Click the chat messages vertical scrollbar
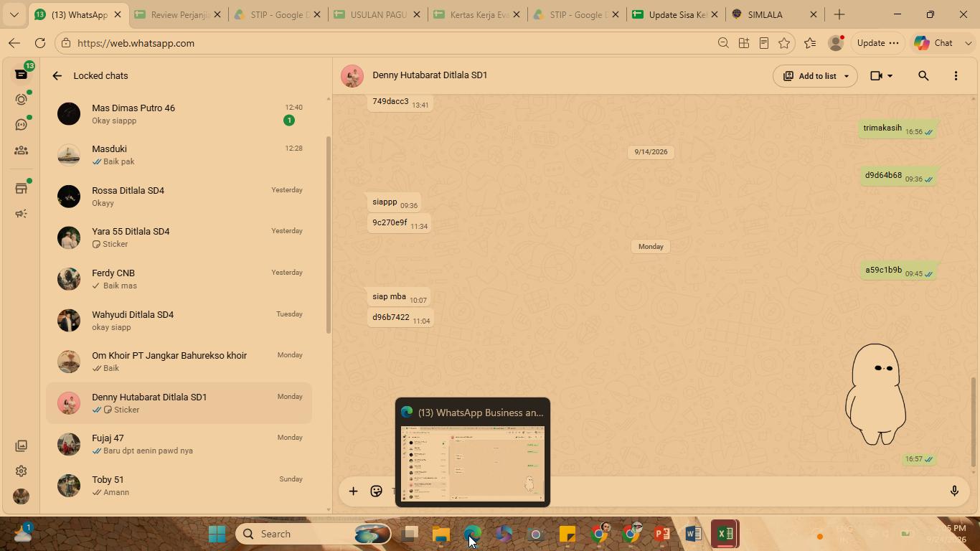 click(x=974, y=422)
